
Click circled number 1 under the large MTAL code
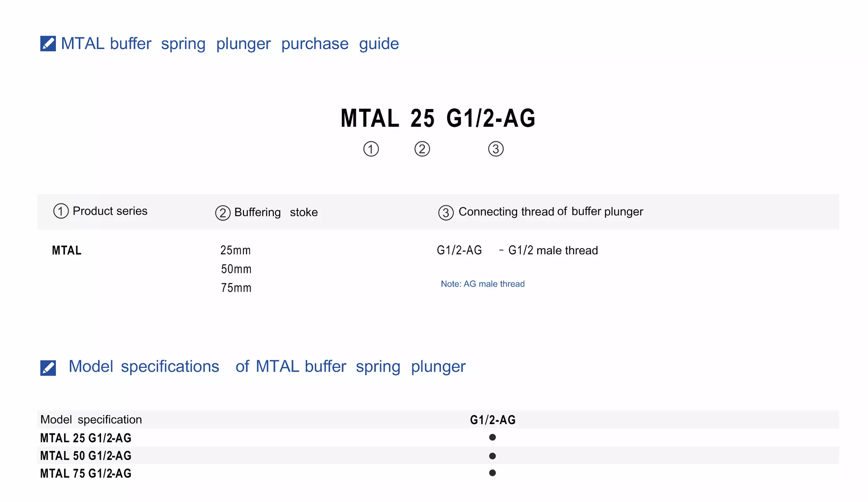[x=371, y=149]
